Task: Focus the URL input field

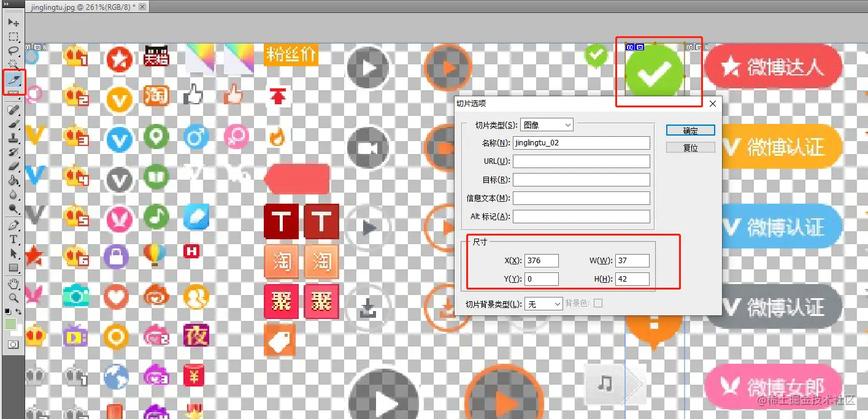Action: point(582,161)
